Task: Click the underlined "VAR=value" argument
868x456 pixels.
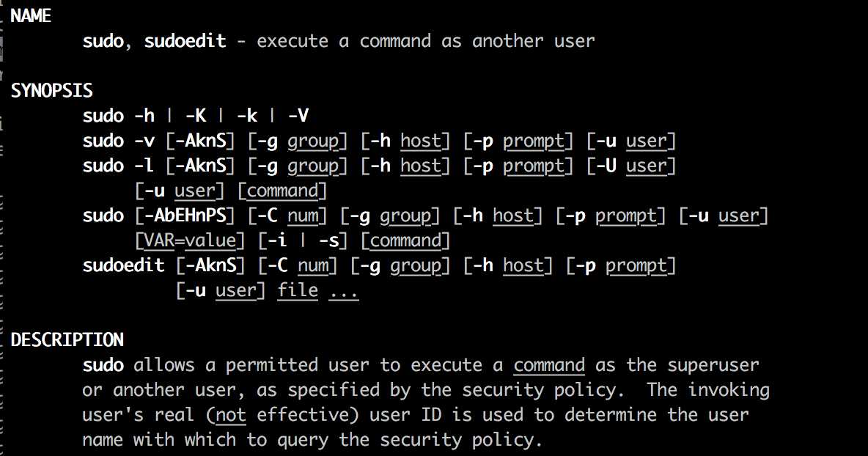Action: [x=189, y=240]
